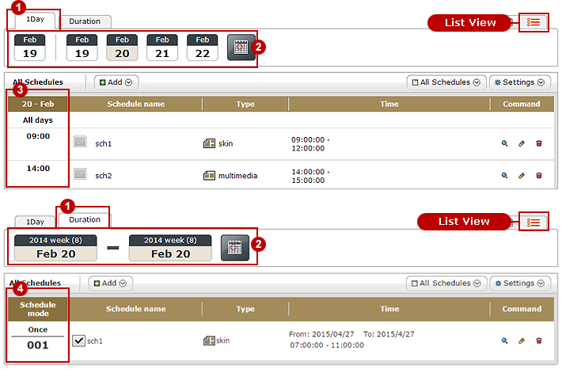Select the Feb 21 date button
The width and height of the screenshot is (562, 392).
(x=162, y=48)
